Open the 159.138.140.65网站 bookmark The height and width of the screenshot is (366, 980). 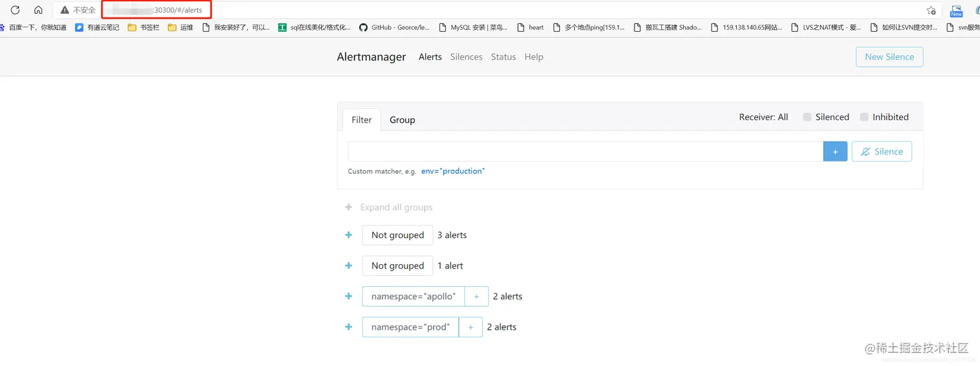(747, 27)
